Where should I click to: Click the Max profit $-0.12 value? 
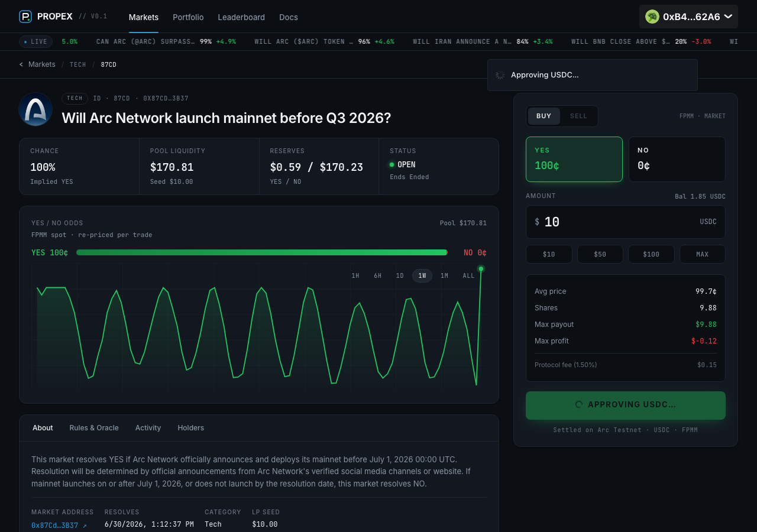[704, 341]
